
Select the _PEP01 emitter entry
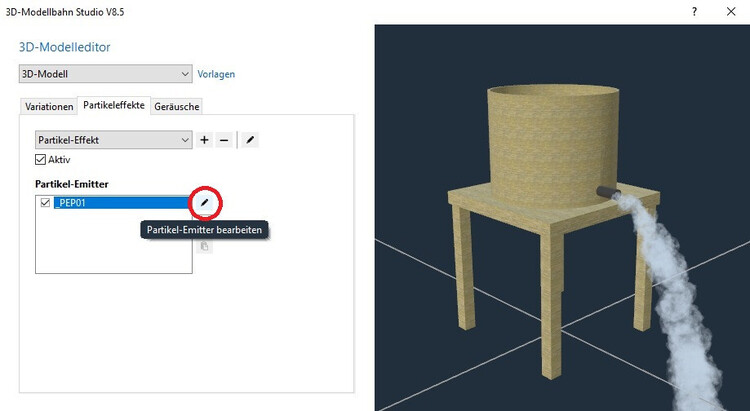coord(121,203)
